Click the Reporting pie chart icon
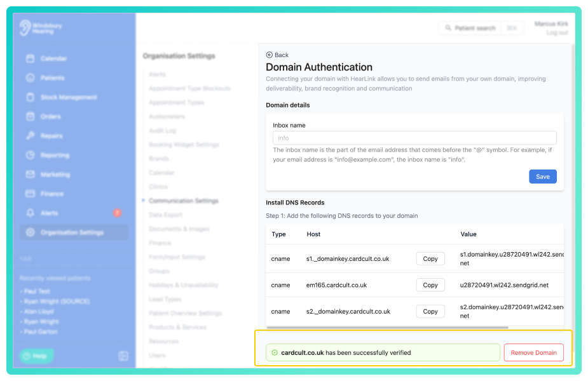The image size is (588, 381). [x=31, y=155]
